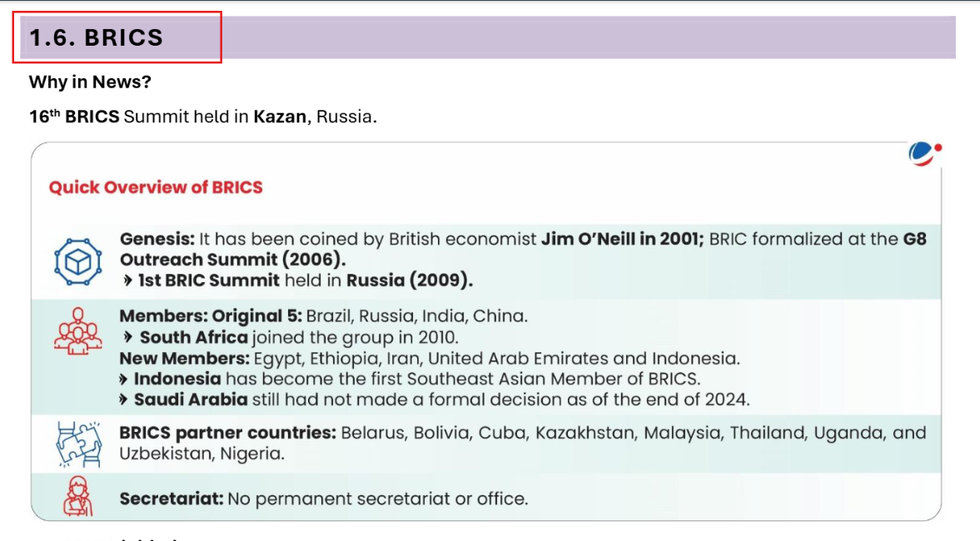Click the 'Secretariat:' label

[172, 499]
